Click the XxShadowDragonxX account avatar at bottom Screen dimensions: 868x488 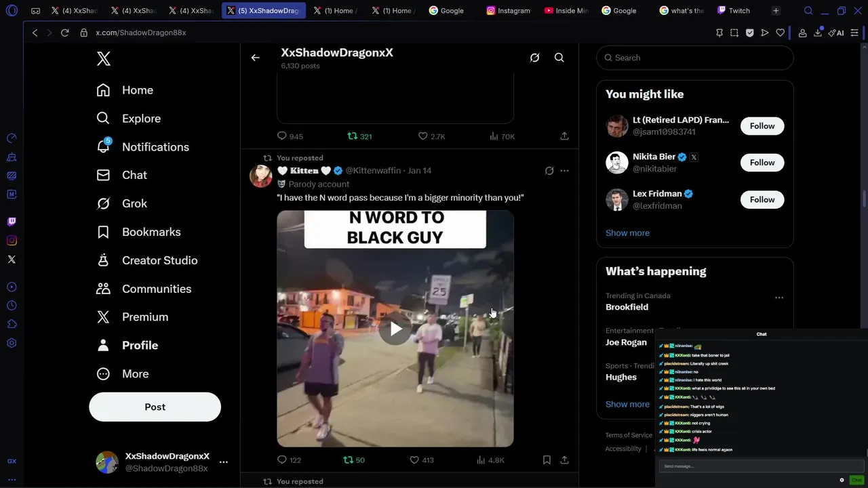click(107, 462)
